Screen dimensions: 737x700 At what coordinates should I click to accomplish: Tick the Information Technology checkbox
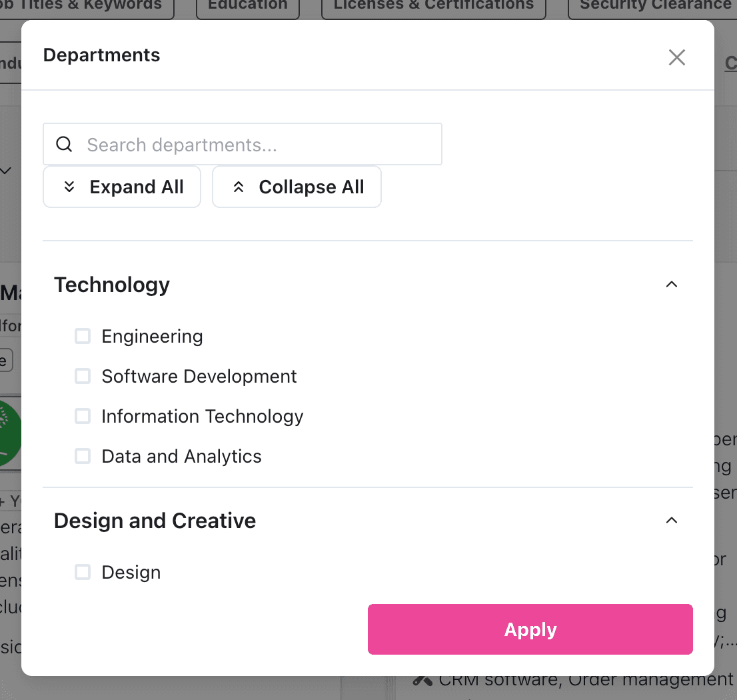[x=83, y=416]
